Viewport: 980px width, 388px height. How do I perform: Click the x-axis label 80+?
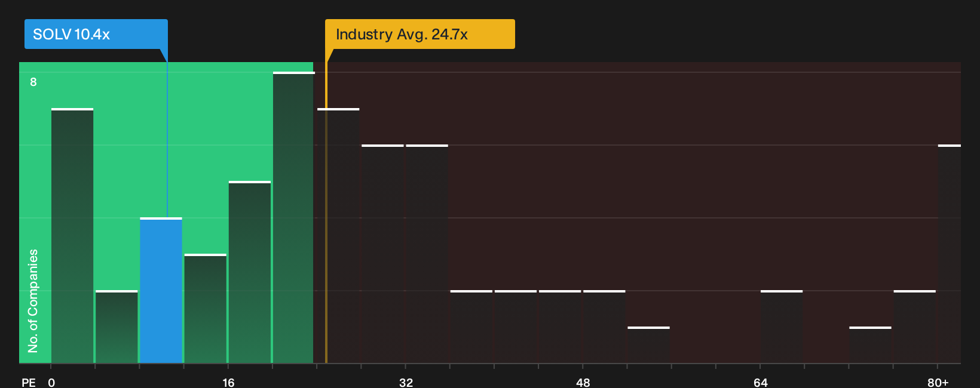point(938,382)
